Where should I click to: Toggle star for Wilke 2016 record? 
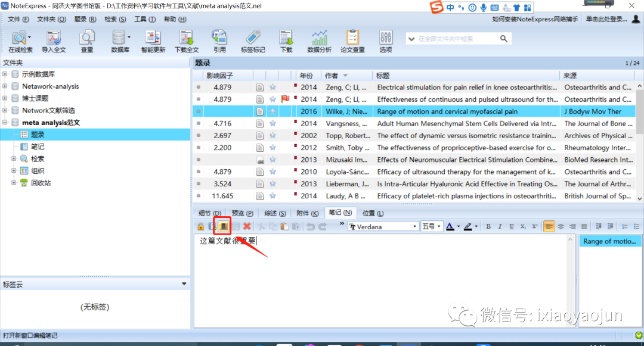(273, 111)
